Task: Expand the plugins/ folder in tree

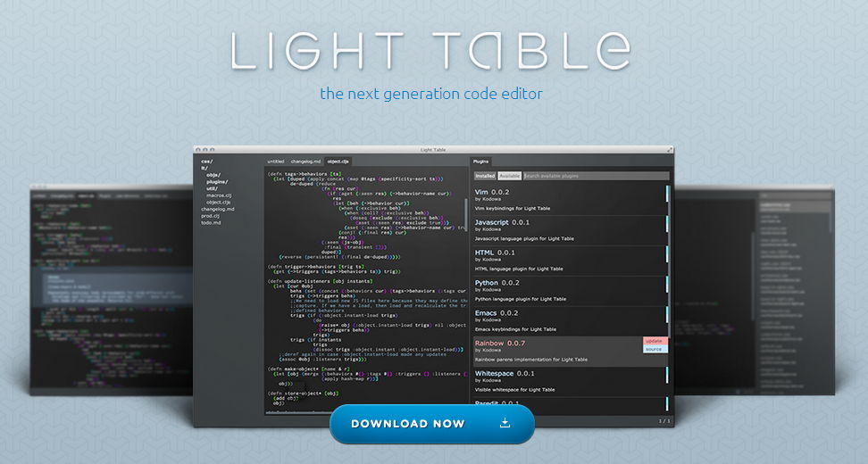Action: 217,181
